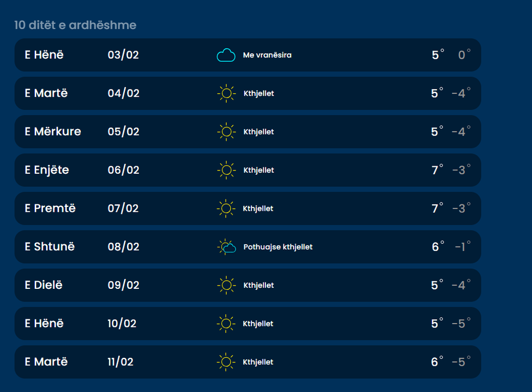Screen dimensions: 532x392
Task: Click the 'Me vranësira' condition text
Action: [267, 55]
